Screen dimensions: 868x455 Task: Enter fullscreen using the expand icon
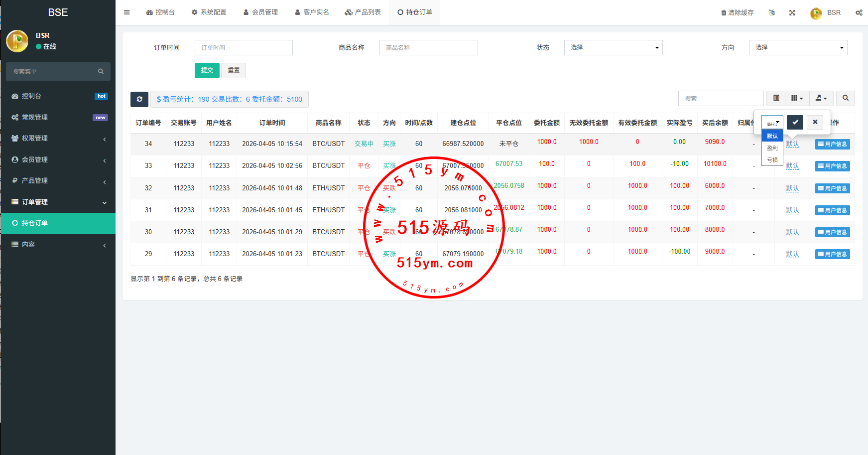[792, 13]
